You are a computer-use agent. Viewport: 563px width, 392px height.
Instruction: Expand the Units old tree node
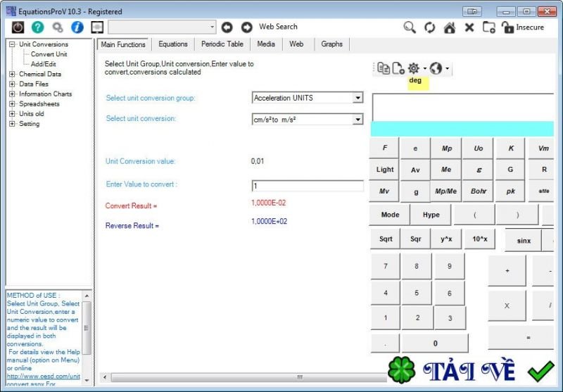(x=12, y=114)
